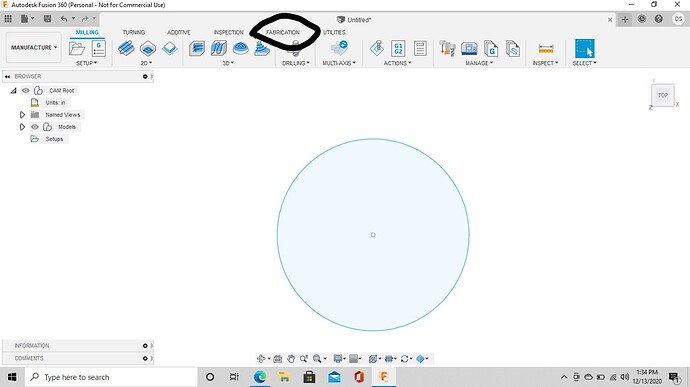Click the NC Program G-sheet icon in Setup

[x=99, y=48]
